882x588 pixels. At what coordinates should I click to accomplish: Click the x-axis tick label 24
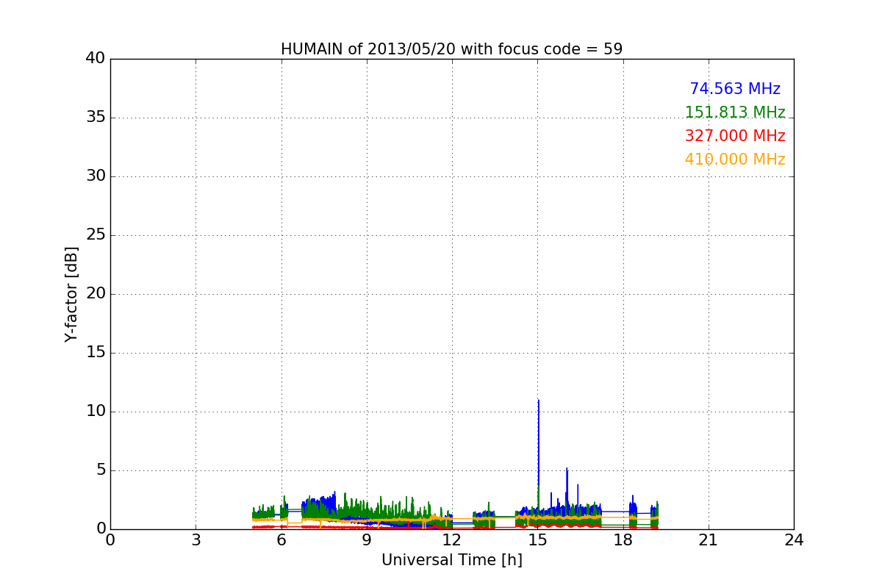coord(794,540)
